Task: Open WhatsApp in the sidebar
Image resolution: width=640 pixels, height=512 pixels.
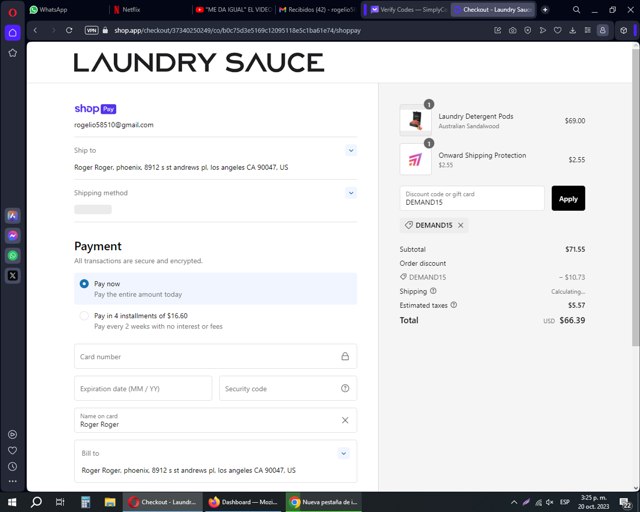Action: [x=13, y=256]
